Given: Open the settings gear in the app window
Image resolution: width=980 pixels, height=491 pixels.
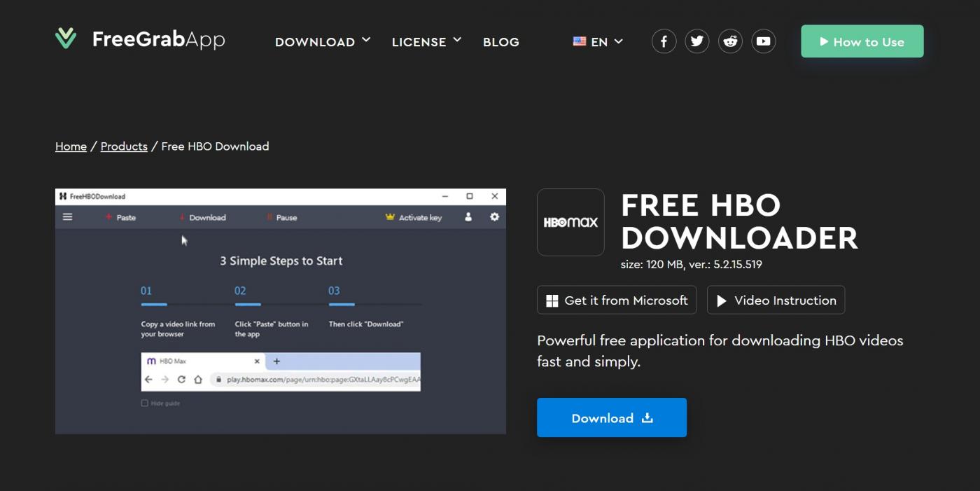Looking at the screenshot, I should tap(494, 217).
